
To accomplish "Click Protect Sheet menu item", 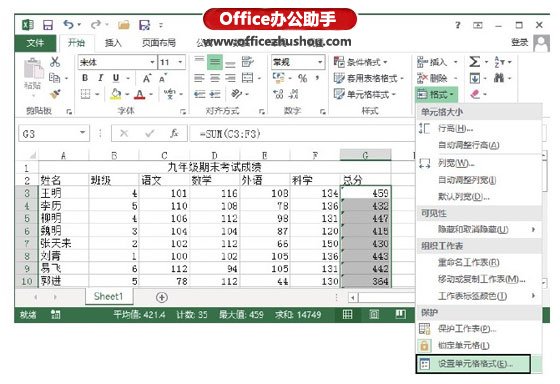I will 479,329.
